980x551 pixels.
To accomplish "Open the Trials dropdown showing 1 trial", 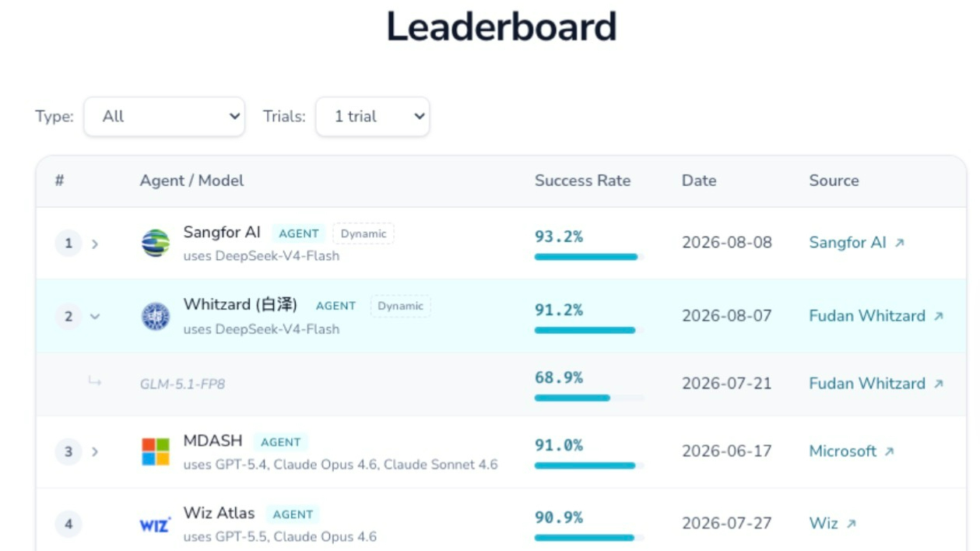I will [x=372, y=117].
